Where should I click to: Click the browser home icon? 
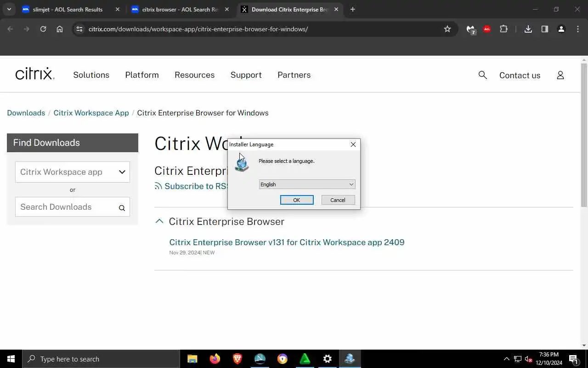[60, 29]
